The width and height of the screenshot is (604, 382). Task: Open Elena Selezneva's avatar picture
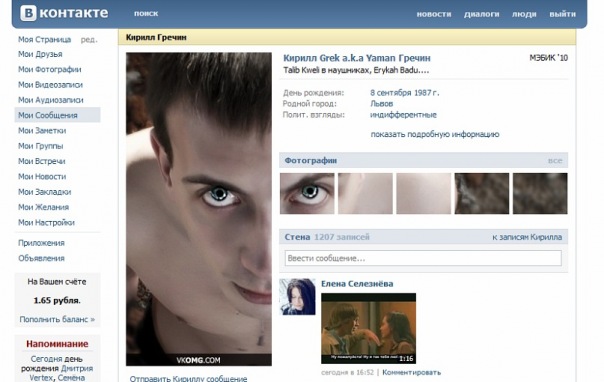tap(297, 297)
